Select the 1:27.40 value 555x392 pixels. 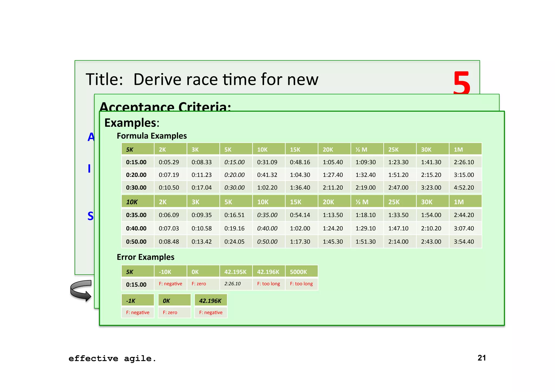pyautogui.click(x=333, y=175)
